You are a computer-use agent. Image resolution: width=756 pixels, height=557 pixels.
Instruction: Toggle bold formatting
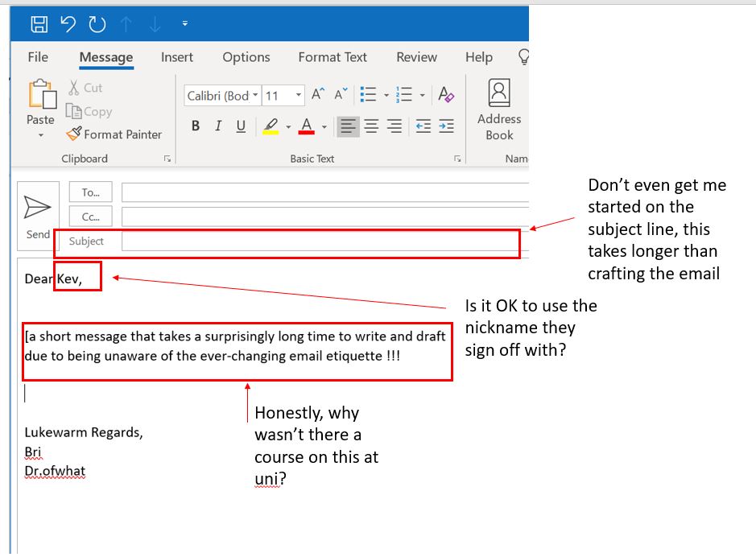(194, 126)
